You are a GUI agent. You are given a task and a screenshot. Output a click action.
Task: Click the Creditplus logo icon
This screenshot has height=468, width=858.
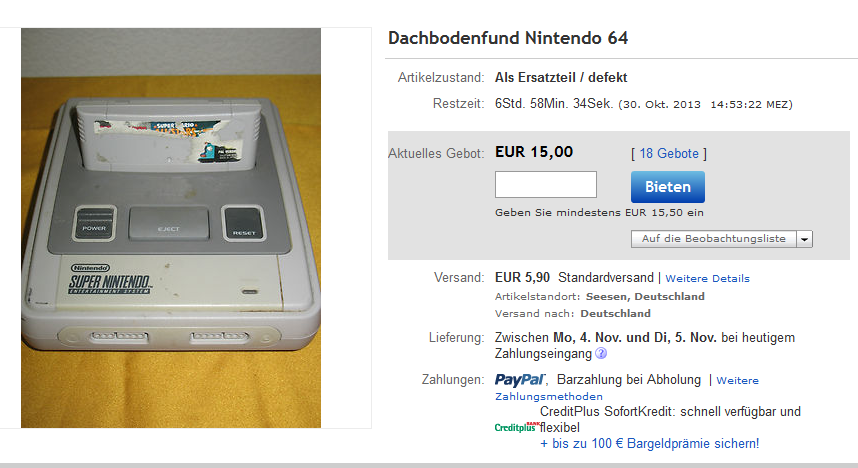click(x=517, y=427)
